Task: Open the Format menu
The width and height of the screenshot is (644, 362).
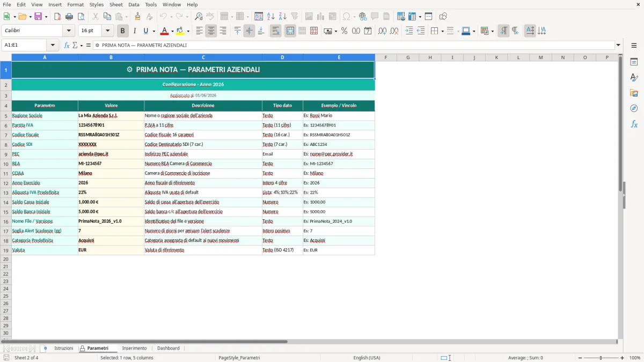Action: click(x=75, y=4)
